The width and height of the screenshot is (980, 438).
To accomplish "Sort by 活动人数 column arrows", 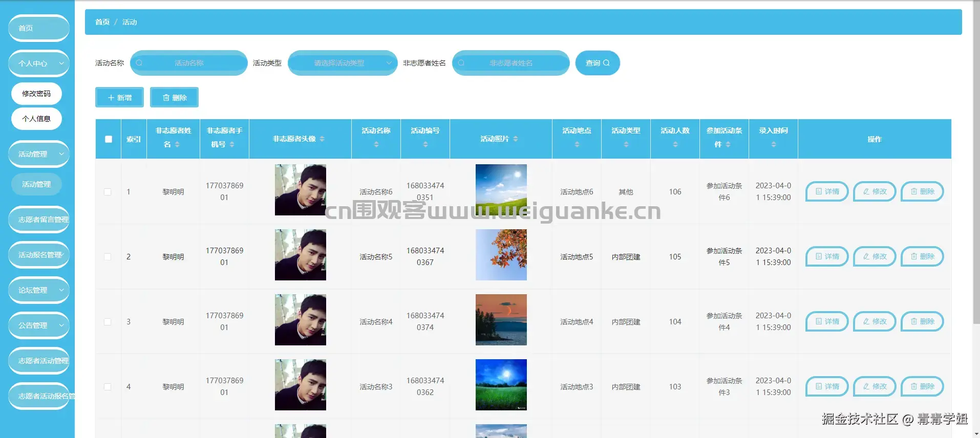I will [x=675, y=145].
